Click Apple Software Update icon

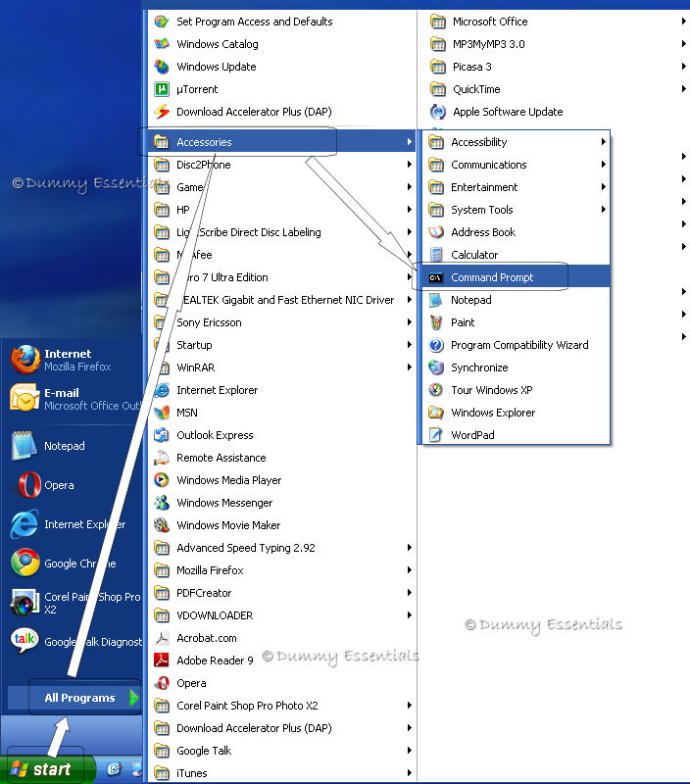[x=438, y=112]
